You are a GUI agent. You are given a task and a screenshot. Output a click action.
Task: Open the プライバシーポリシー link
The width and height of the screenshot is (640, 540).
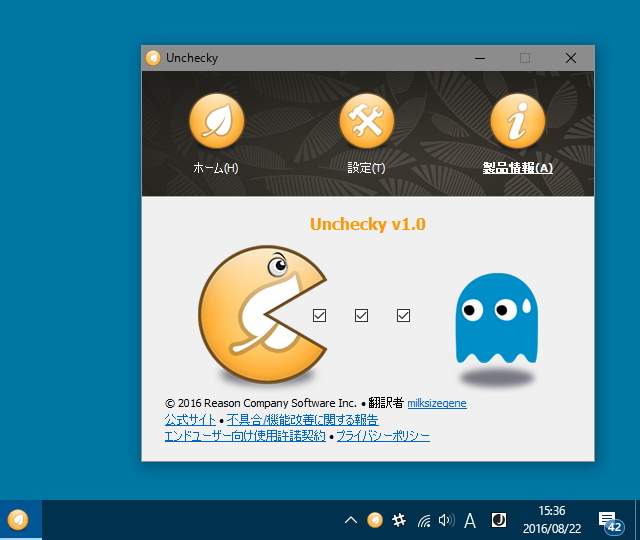pyautogui.click(x=383, y=436)
